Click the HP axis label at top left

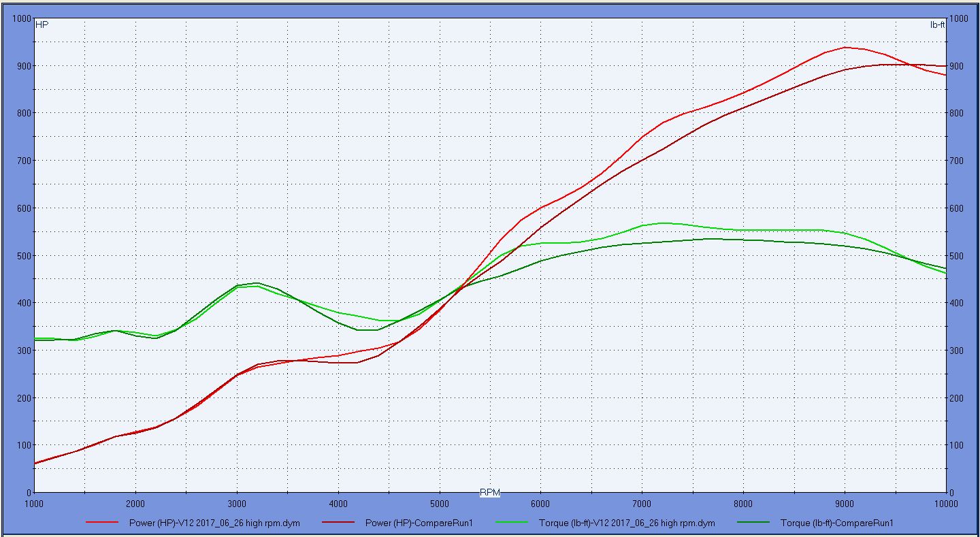[x=42, y=25]
